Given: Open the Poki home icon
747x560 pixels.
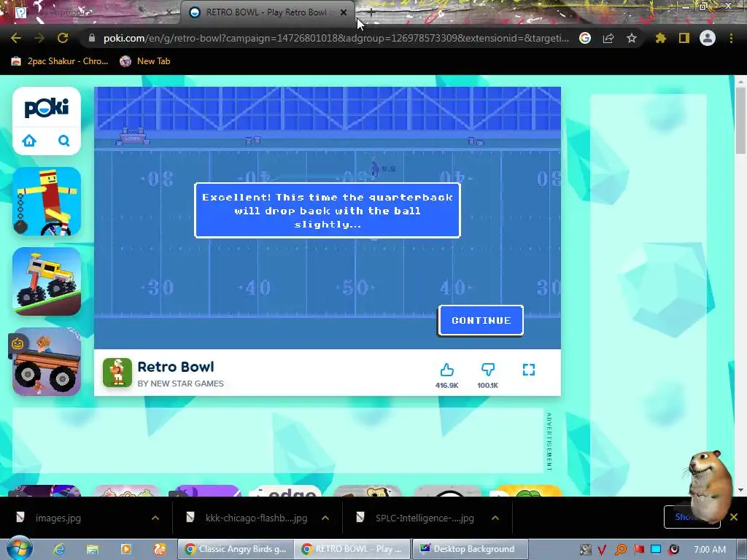Looking at the screenshot, I should 29,141.
